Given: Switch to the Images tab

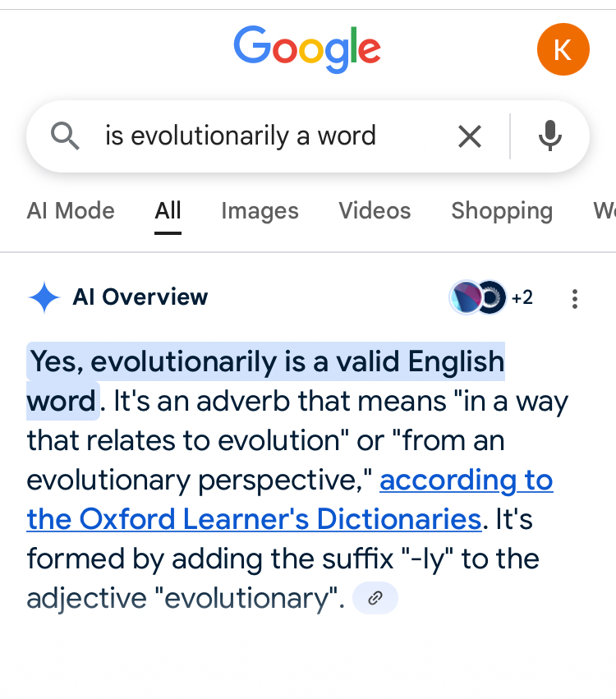Looking at the screenshot, I should tap(260, 211).
